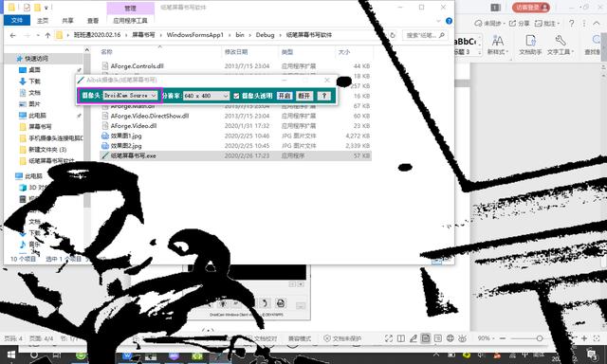Go up one folder level in Explorer
Viewport: 607px width, 364px height.
coord(47,35)
